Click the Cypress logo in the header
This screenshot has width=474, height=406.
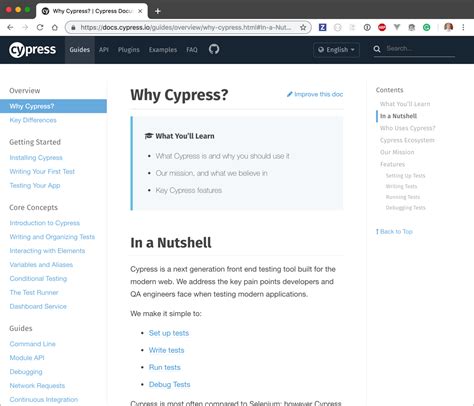(32, 50)
